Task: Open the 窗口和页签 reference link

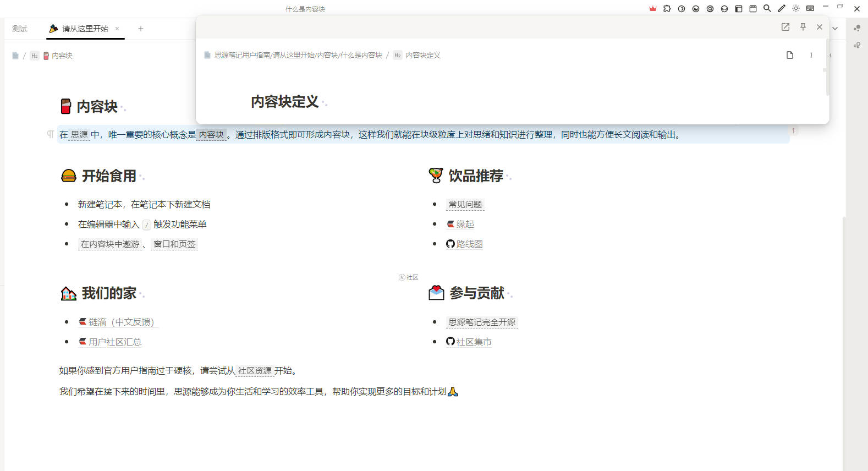Action: (x=174, y=244)
